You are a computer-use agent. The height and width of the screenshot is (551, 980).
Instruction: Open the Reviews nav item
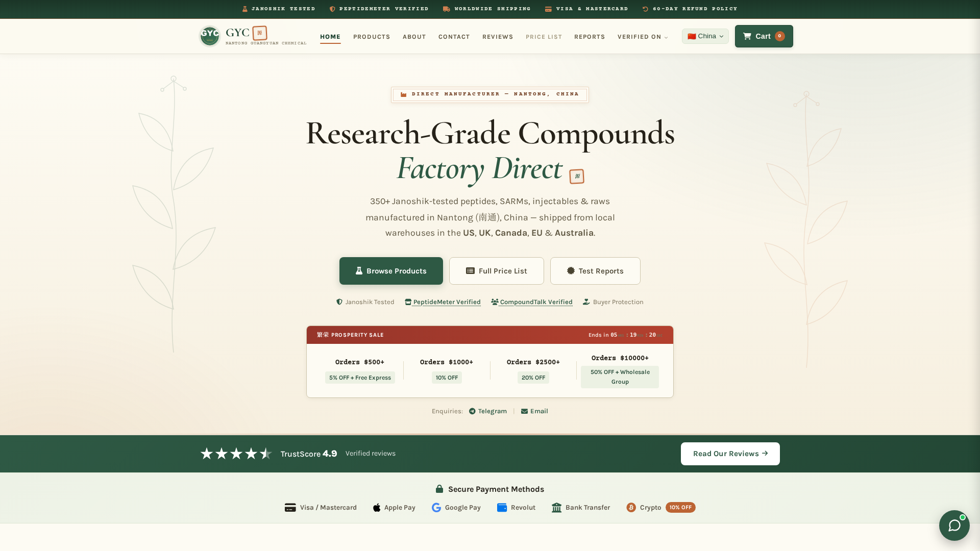pos(498,37)
